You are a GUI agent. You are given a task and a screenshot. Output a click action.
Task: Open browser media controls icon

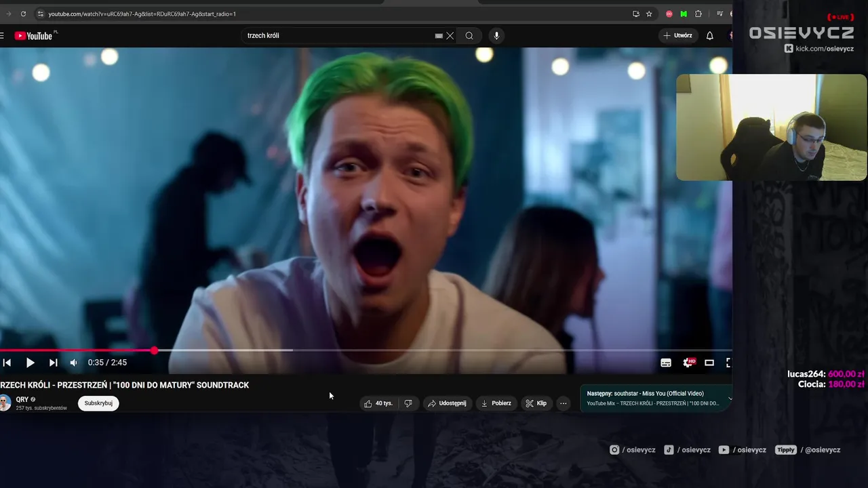(x=719, y=14)
